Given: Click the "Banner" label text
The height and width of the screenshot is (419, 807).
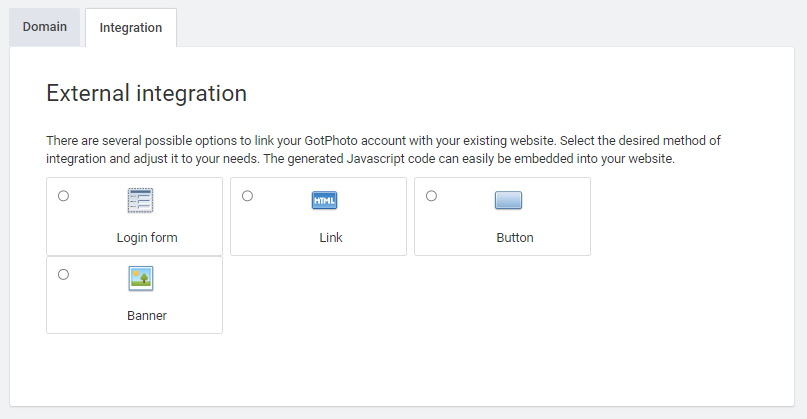Looking at the screenshot, I should 147,316.
